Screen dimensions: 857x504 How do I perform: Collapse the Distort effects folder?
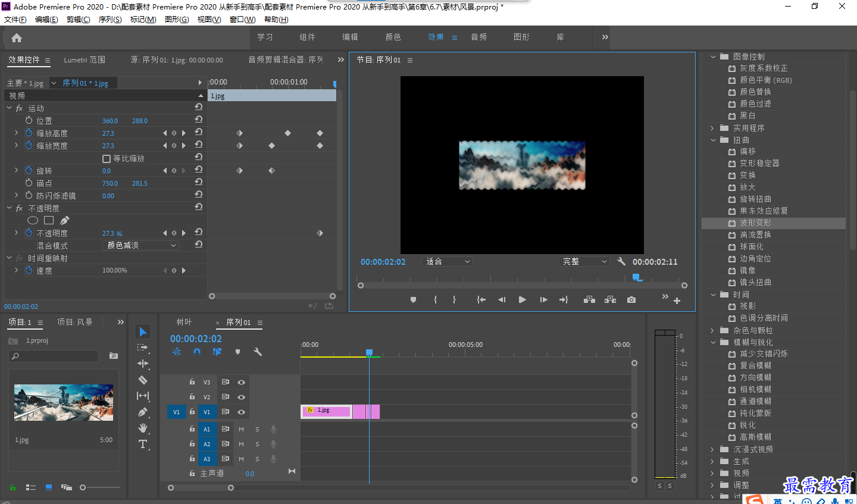pyautogui.click(x=713, y=140)
